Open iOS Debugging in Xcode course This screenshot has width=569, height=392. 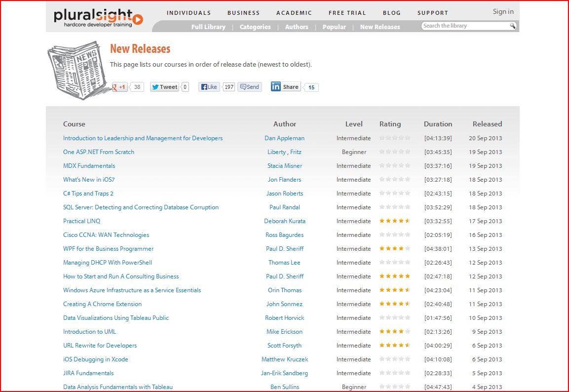95,359
